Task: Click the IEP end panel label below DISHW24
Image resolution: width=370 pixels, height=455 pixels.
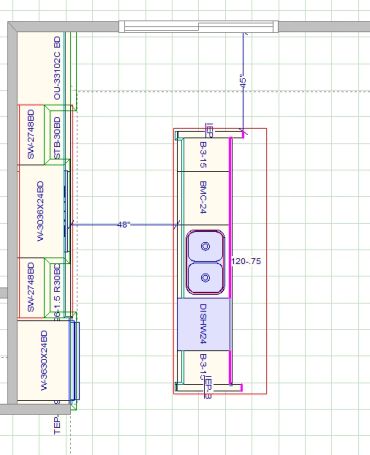Action: [x=208, y=388]
